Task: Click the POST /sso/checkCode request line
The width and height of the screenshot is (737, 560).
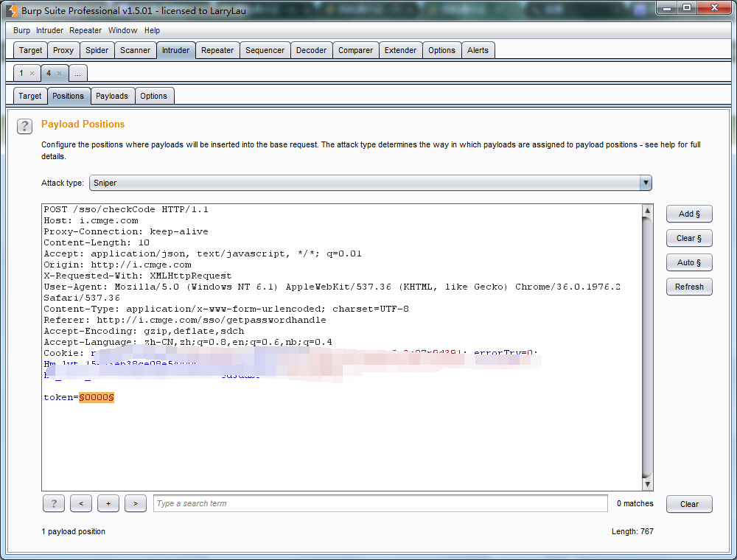Action: [x=126, y=209]
